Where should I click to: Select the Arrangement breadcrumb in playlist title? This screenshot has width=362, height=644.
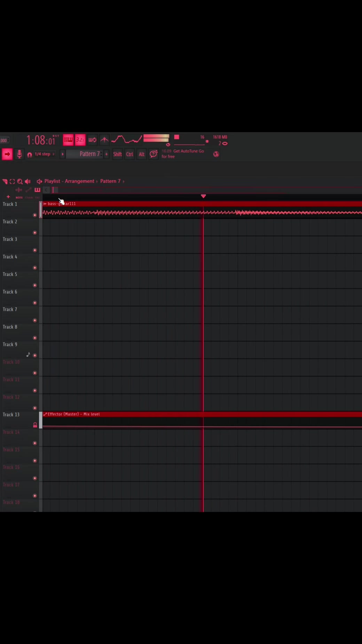pos(79,181)
